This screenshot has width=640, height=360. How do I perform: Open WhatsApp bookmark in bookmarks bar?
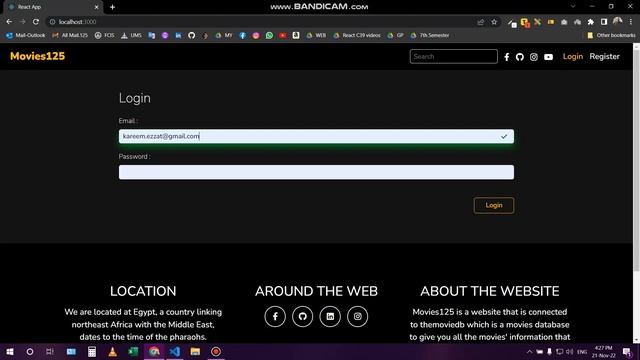pos(269,36)
